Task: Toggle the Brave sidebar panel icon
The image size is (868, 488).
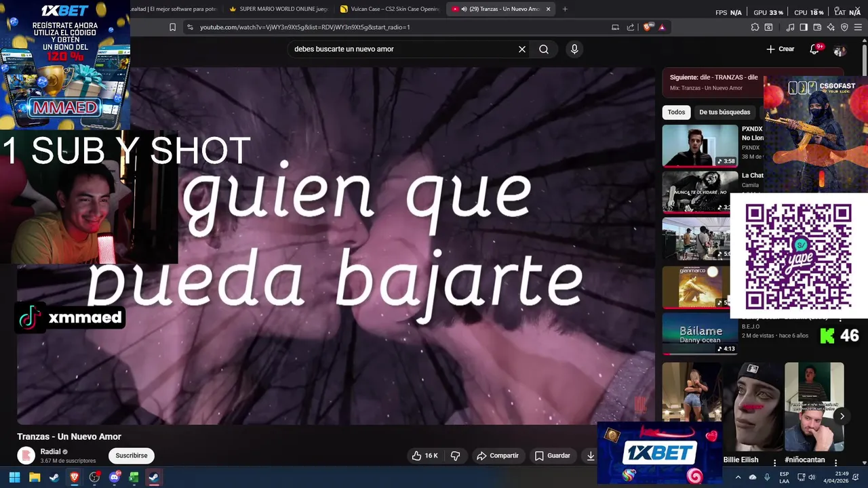Action: point(804,27)
